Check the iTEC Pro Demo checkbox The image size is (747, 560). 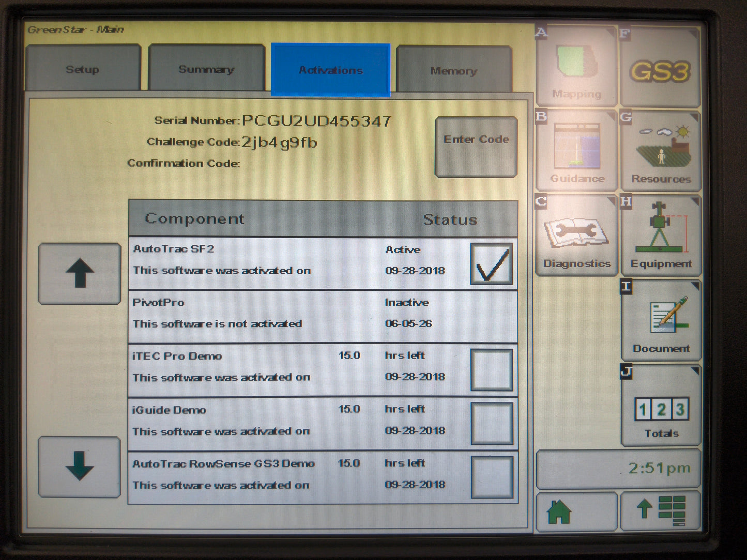pyautogui.click(x=492, y=370)
